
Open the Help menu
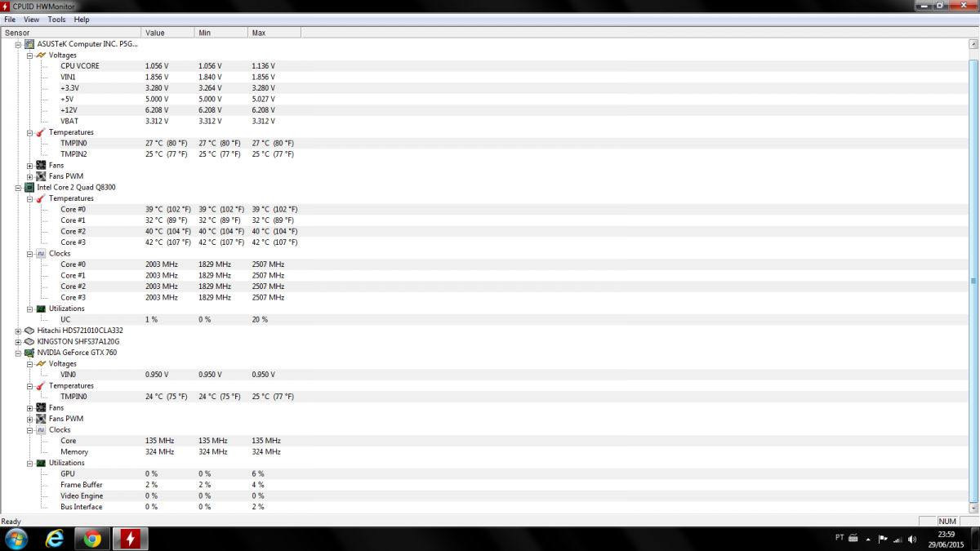[x=82, y=19]
